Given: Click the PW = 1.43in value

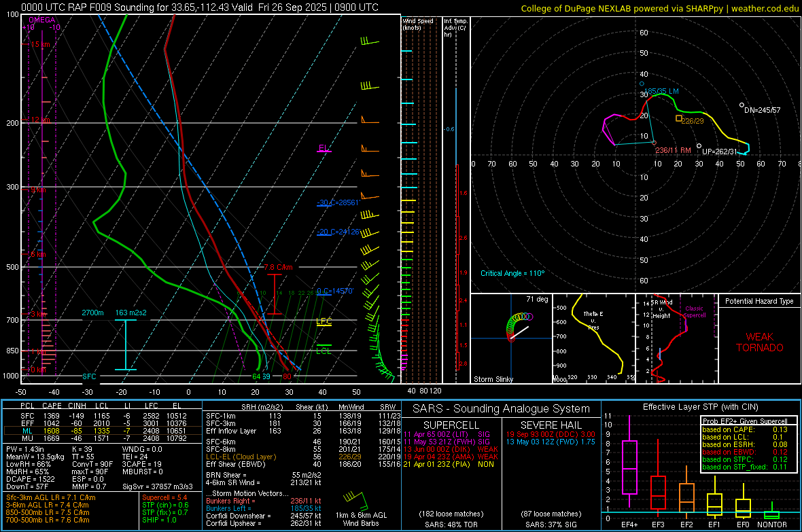Looking at the screenshot, I should click(25, 449).
